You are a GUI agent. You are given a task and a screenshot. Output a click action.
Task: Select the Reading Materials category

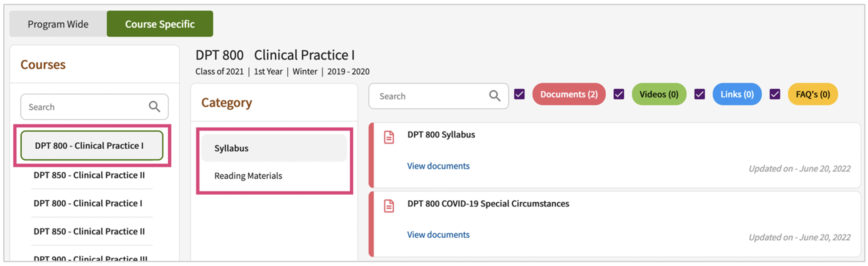[248, 176]
